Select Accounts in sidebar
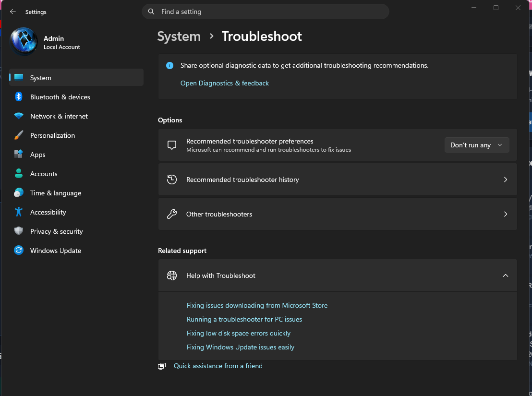Screen dimensions: 532x396 (x=76, y=174)
